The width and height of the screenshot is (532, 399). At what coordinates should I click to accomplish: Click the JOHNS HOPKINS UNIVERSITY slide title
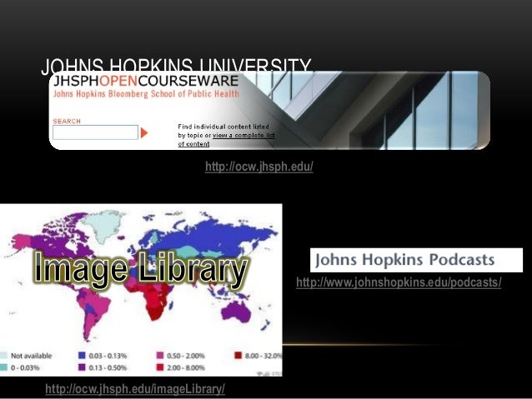pyautogui.click(x=176, y=64)
